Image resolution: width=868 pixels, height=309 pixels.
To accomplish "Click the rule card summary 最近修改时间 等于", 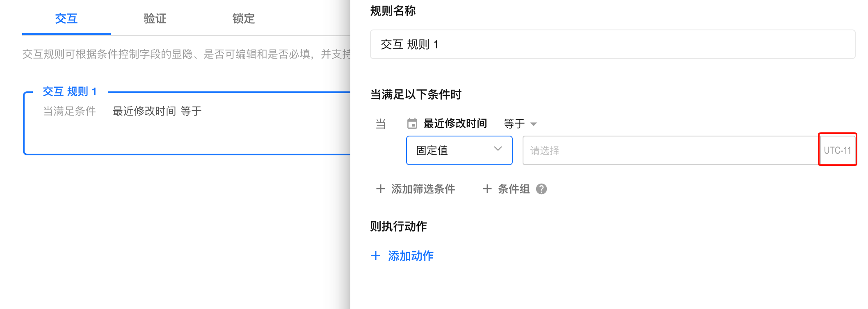I will tap(157, 111).
